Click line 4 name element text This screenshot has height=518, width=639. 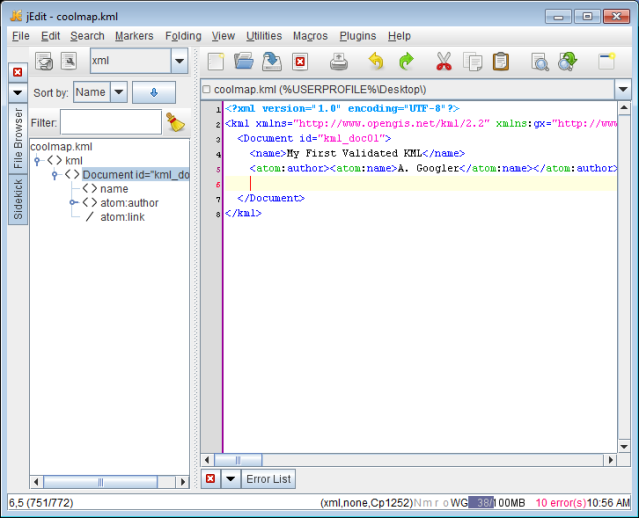tap(357, 154)
